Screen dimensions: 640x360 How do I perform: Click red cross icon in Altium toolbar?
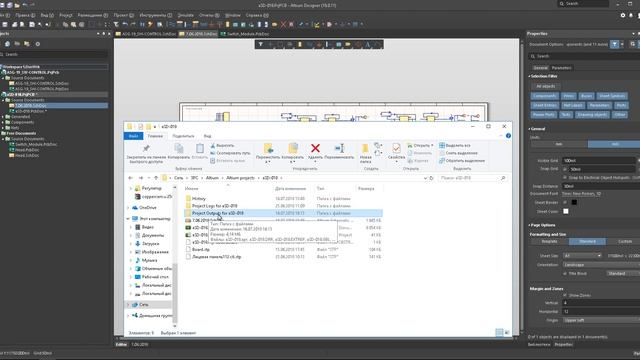pos(283,24)
